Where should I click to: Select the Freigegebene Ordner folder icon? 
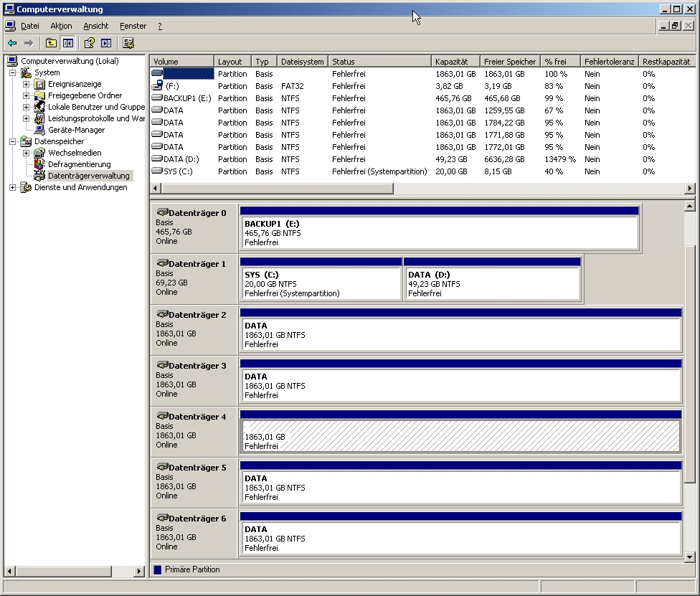click(x=39, y=95)
